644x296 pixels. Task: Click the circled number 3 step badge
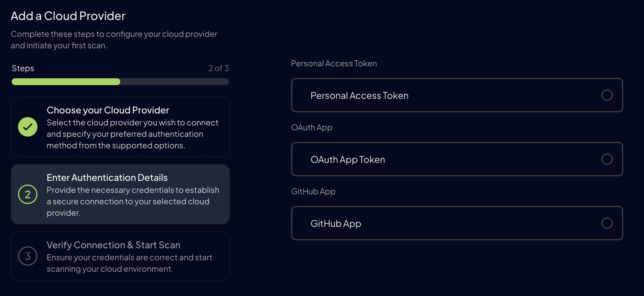point(27,256)
